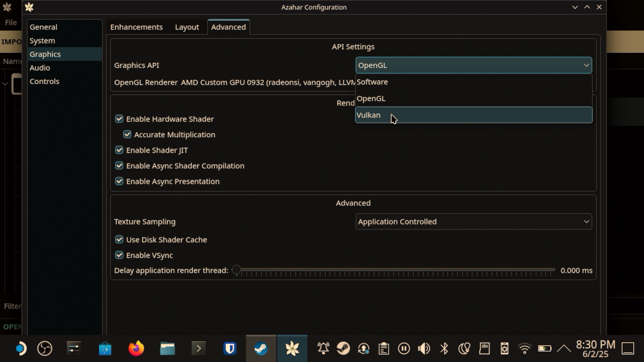
Task: Click Steam tray icon
Action: [343, 349]
